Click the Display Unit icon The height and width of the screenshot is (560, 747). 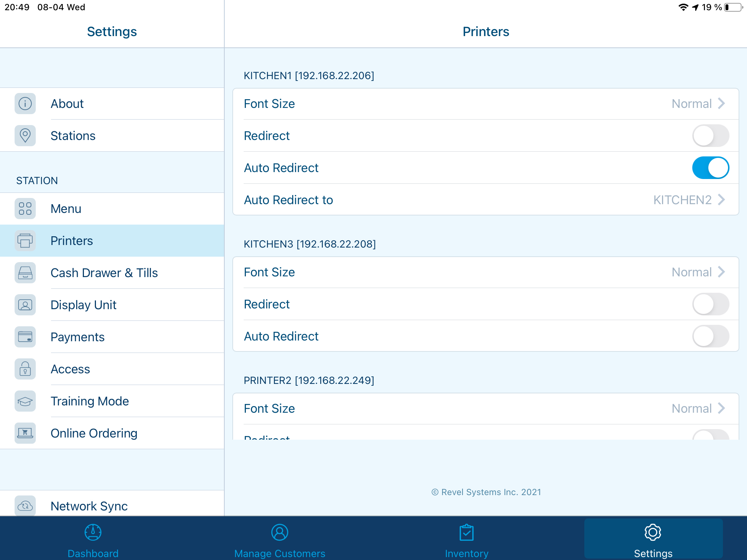coord(25,305)
